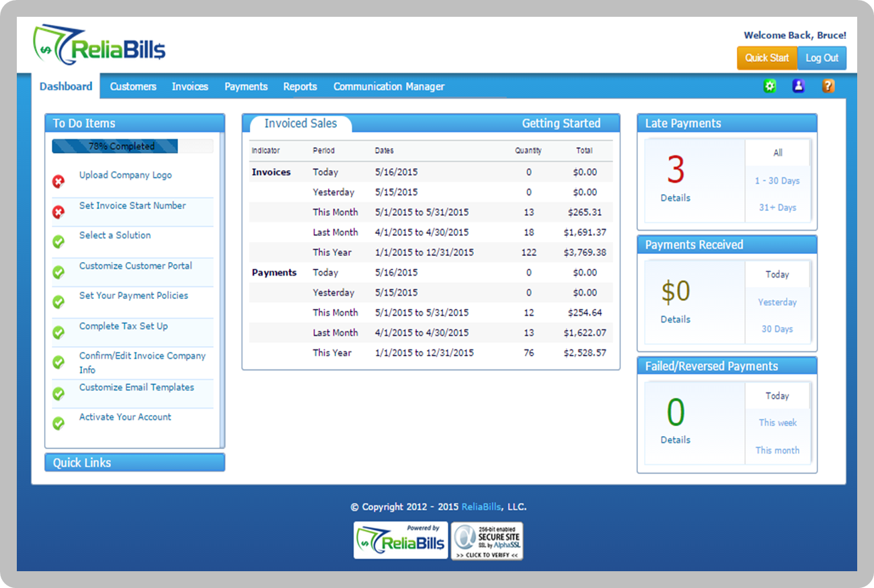Image resolution: width=874 pixels, height=588 pixels.
Task: Click the AlphaSSL Secure Site seal
Action: (487, 541)
